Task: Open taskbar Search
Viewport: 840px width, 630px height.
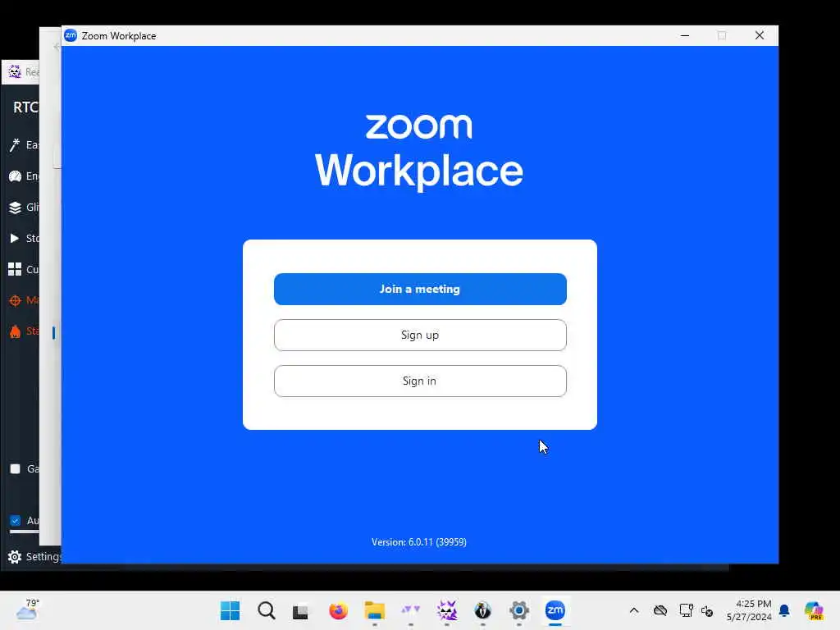Action: (x=267, y=610)
